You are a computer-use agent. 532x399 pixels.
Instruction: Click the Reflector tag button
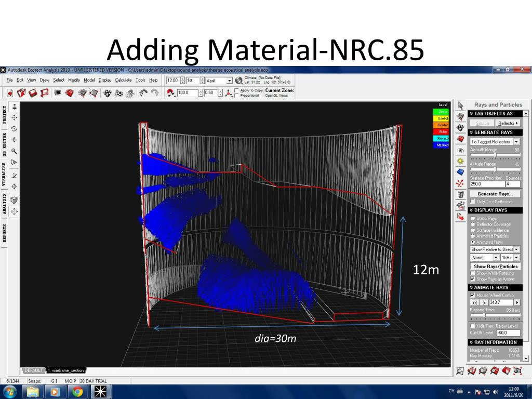click(508, 123)
